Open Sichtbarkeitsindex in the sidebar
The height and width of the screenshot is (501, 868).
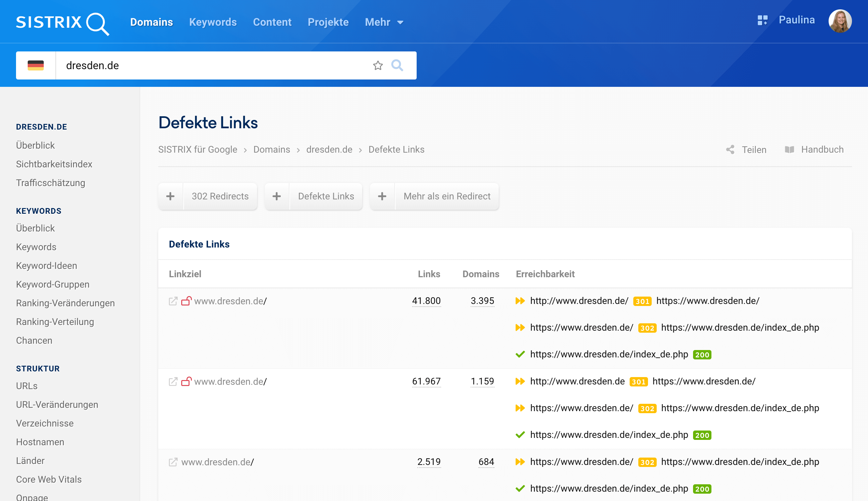pyautogui.click(x=54, y=164)
